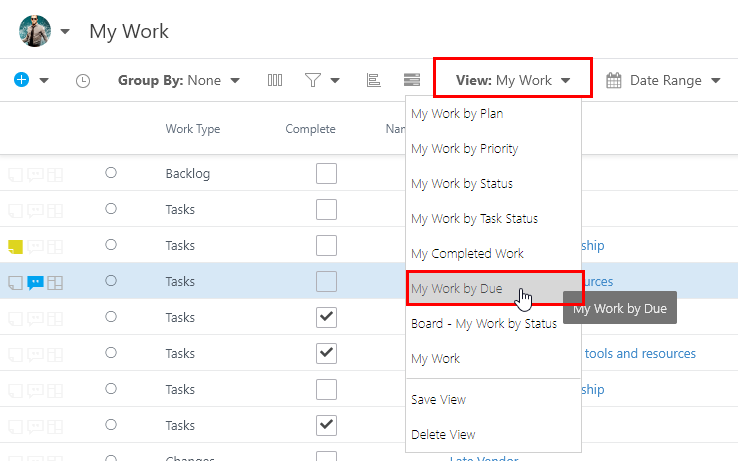Select My Completed Work view
Image resolution: width=738 pixels, height=461 pixels.
(x=493, y=253)
